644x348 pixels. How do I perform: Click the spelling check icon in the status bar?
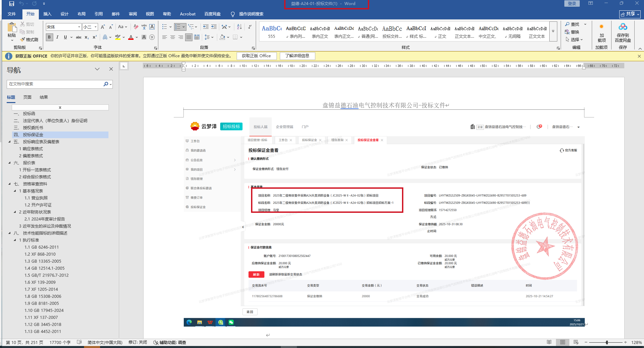point(79,342)
